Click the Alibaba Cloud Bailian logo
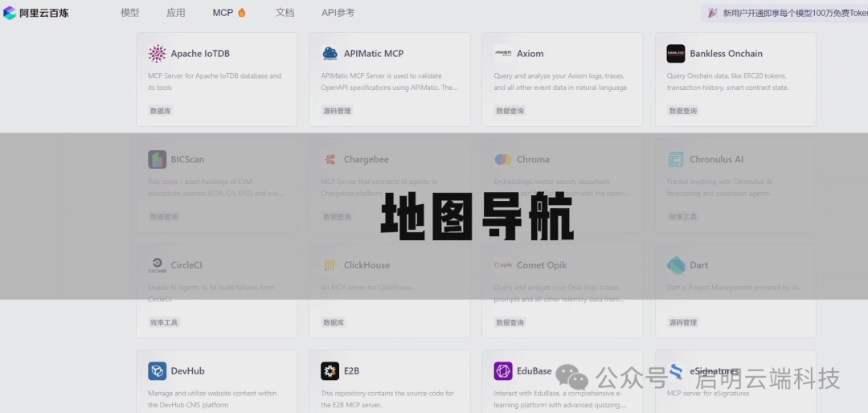 (x=36, y=13)
